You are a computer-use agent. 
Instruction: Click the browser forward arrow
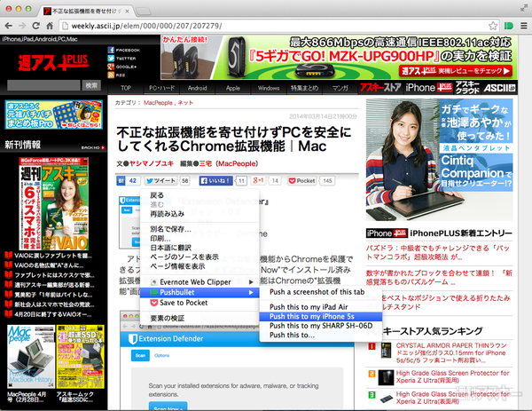click(x=22, y=26)
